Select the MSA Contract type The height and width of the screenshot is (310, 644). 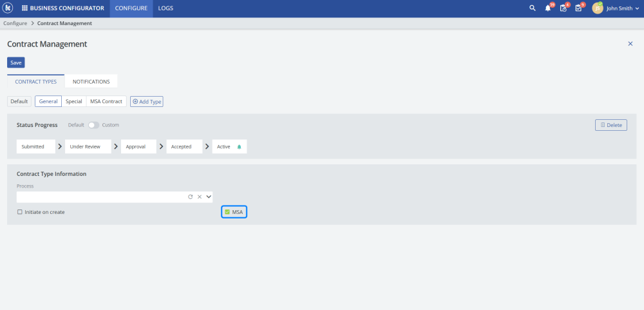(x=106, y=101)
